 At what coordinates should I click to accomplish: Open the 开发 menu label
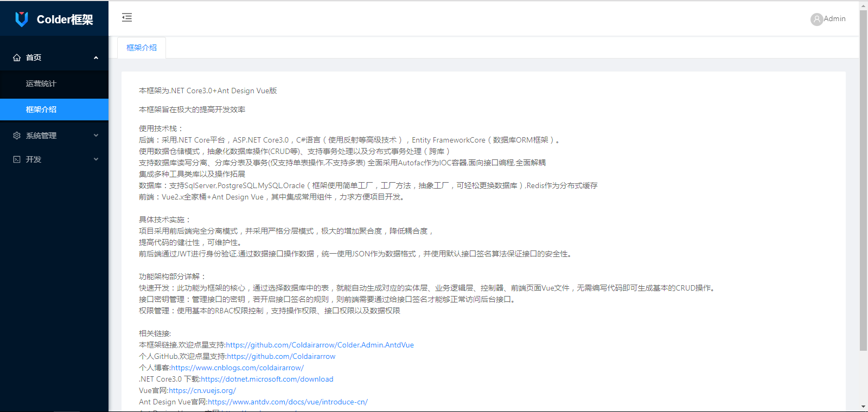point(34,159)
